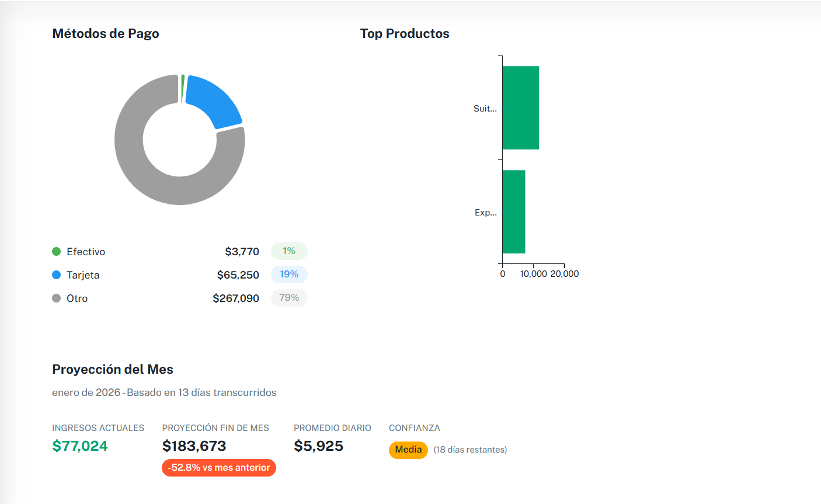Image resolution: width=821 pixels, height=504 pixels.
Task: Click the -52.8% vs mes anterior badge
Action: (218, 468)
